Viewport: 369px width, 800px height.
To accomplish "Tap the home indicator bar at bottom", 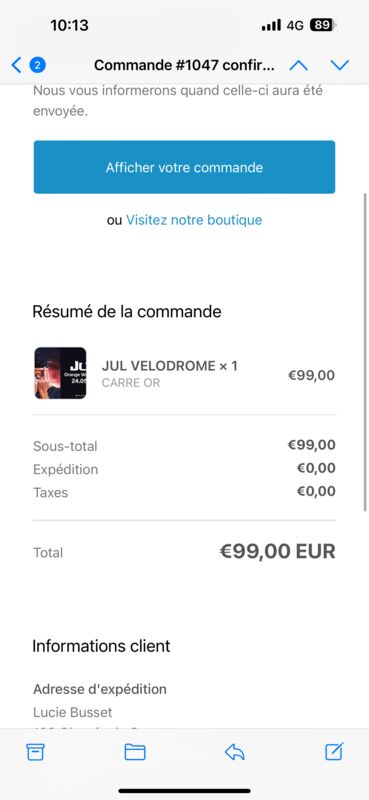I will (185, 791).
